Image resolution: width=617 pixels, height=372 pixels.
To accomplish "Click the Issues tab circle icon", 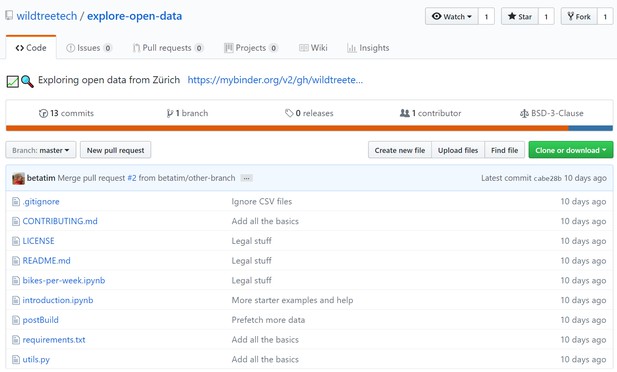I will coord(70,48).
